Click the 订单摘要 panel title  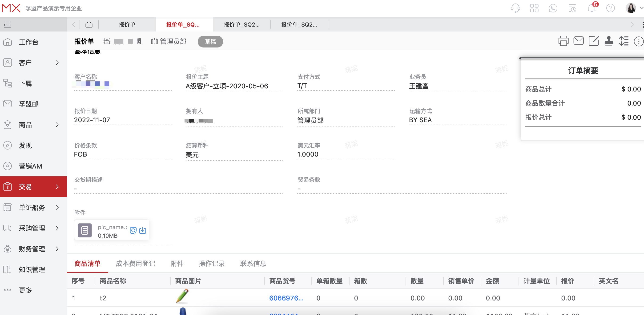pos(583,71)
